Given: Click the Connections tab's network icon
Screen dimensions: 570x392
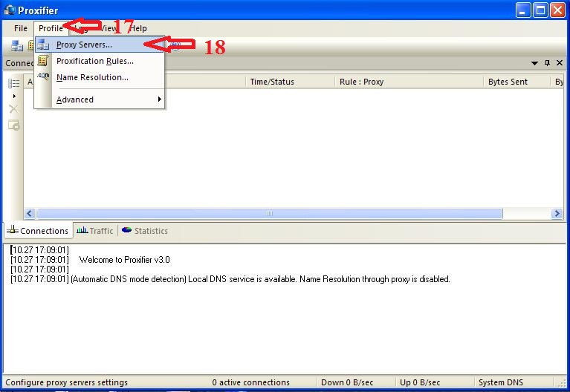Looking at the screenshot, I should [13, 230].
